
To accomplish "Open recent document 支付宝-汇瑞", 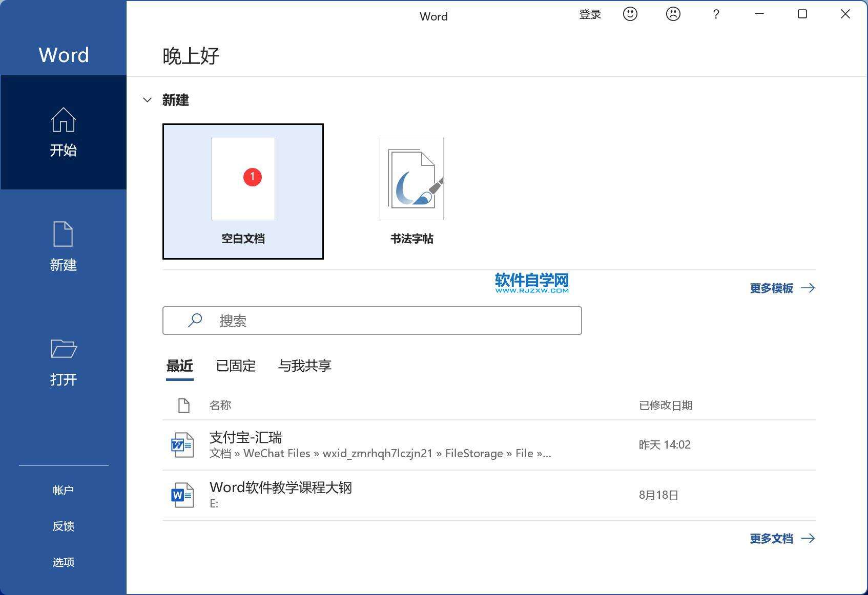I will pyautogui.click(x=489, y=445).
